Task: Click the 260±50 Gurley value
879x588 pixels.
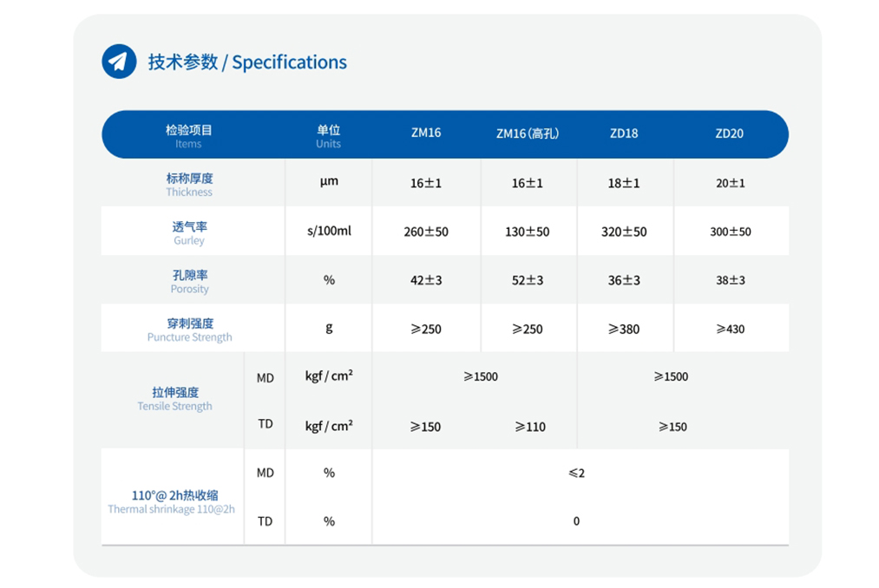Action: pos(426,232)
